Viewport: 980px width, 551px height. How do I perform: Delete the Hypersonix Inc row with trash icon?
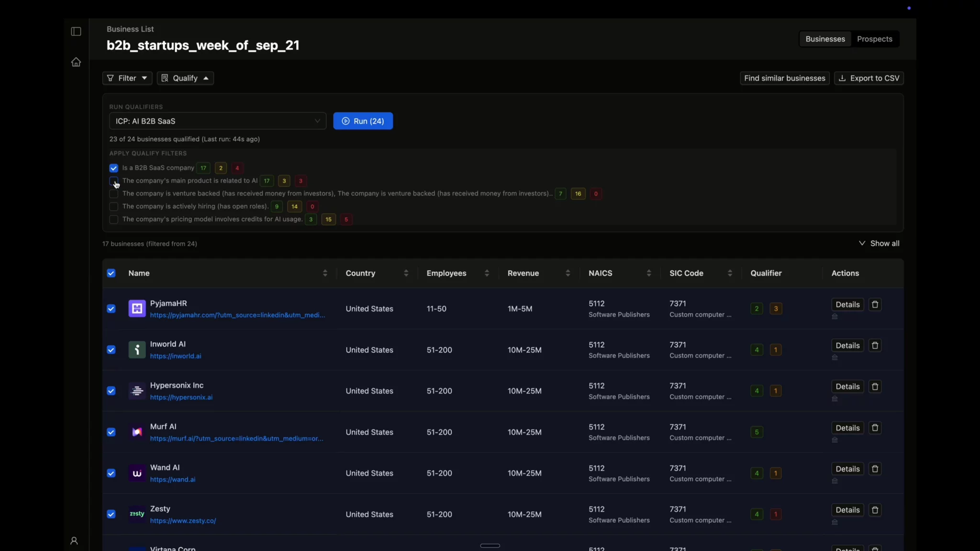tap(875, 386)
